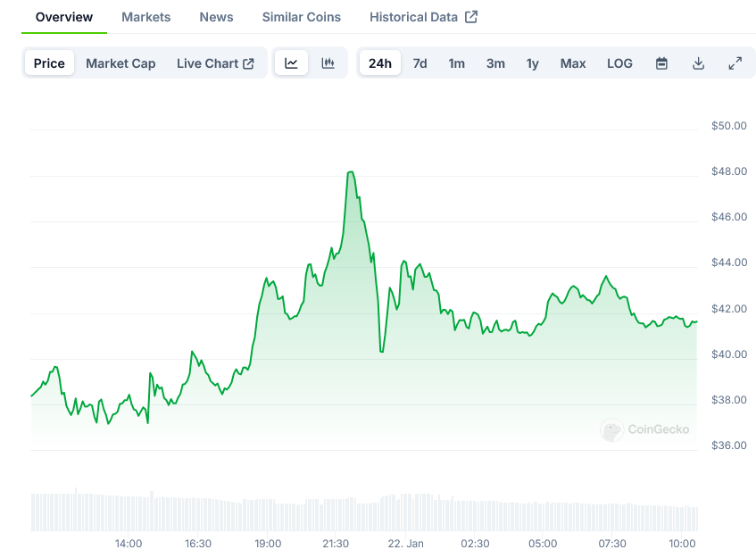This screenshot has width=756, height=558.
Task: Click the CoinGecko watermark logo
Action: 645,429
